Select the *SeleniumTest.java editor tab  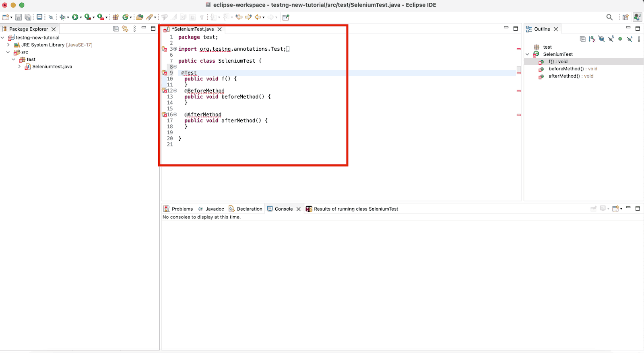[x=194, y=29]
